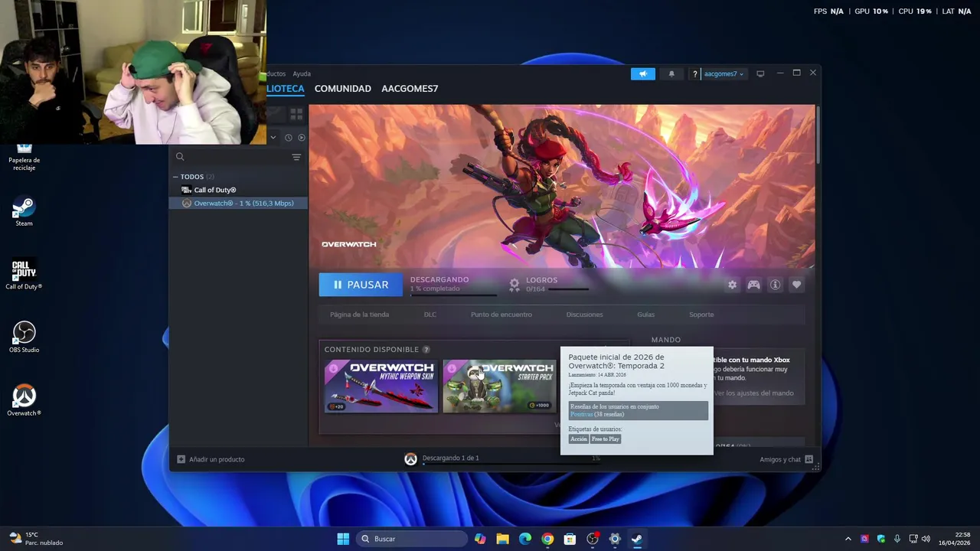Select OBS Studio desktop shortcut

24,337
